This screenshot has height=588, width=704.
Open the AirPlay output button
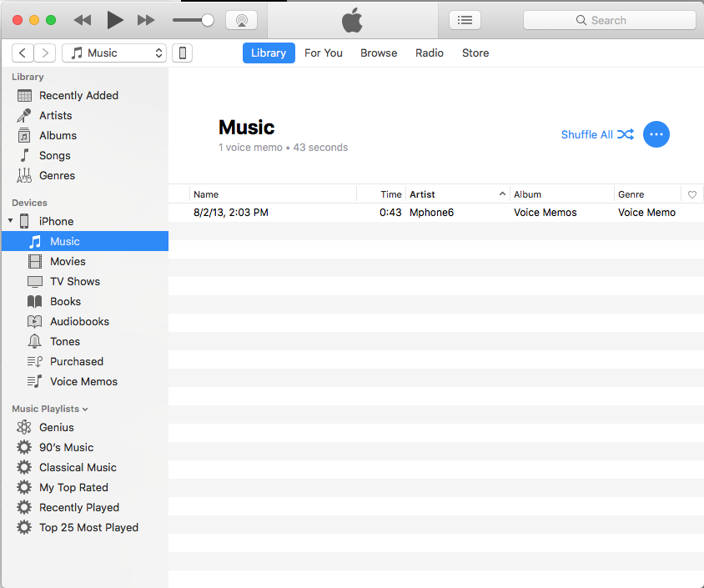point(242,20)
